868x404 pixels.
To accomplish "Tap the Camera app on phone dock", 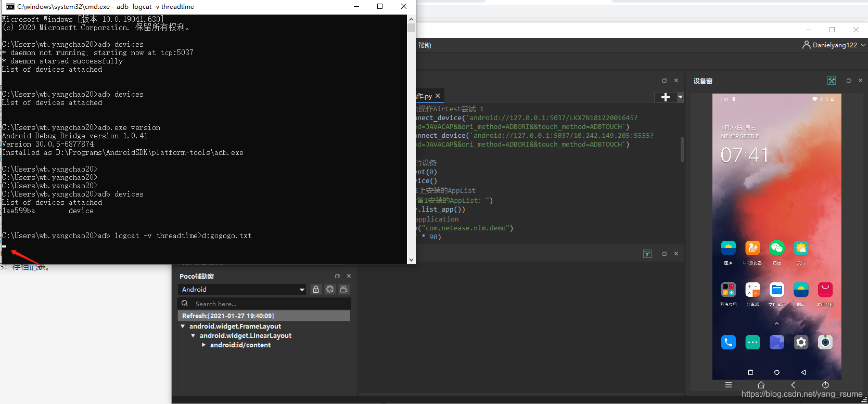I will click(825, 342).
